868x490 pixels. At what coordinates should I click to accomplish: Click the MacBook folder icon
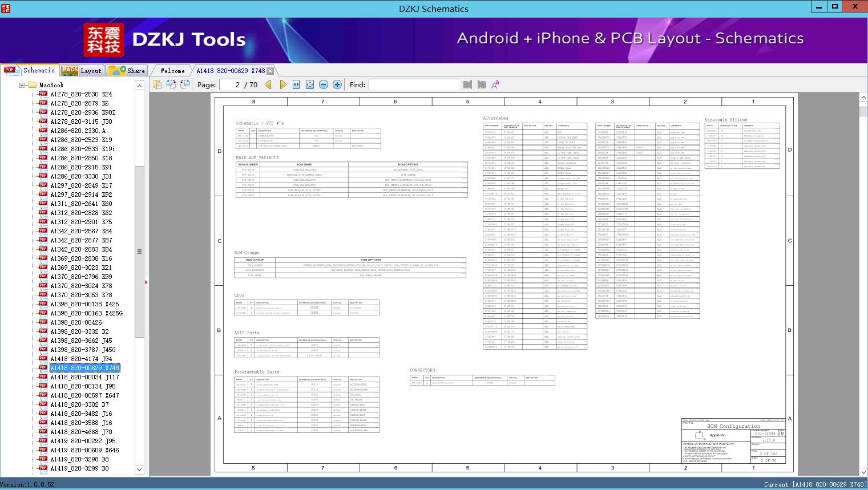(32, 85)
